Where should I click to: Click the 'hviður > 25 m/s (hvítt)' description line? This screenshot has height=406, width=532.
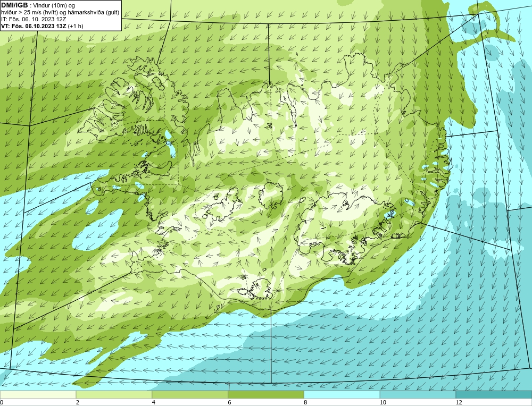tap(60, 12)
